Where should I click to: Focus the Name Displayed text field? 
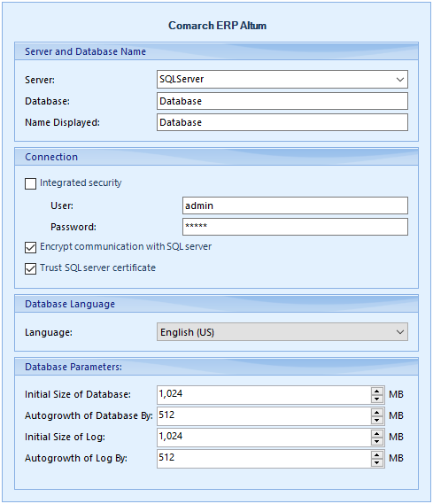click(x=282, y=122)
